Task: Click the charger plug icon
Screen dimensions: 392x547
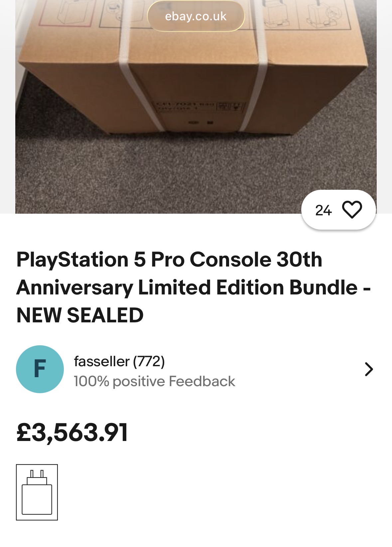Action: [x=37, y=492]
